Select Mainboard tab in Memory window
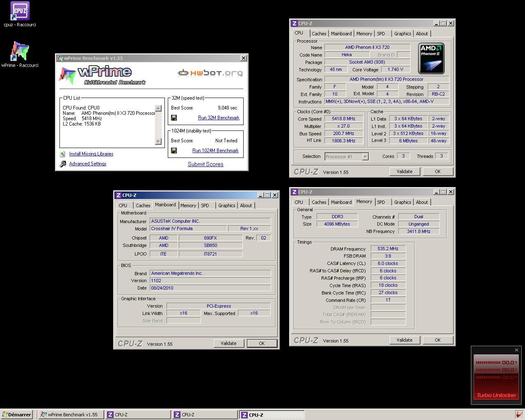This screenshot has width=525, height=420. pyautogui.click(x=341, y=202)
